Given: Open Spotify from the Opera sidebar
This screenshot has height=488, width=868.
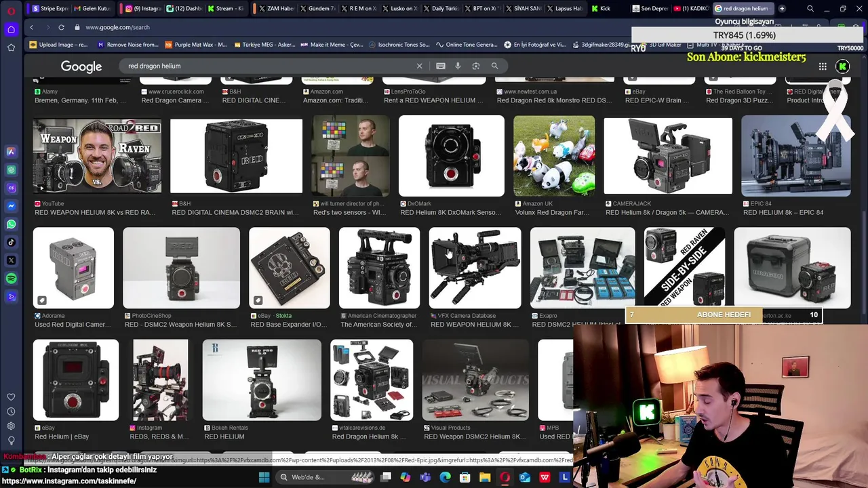Looking at the screenshot, I should pos(11,279).
